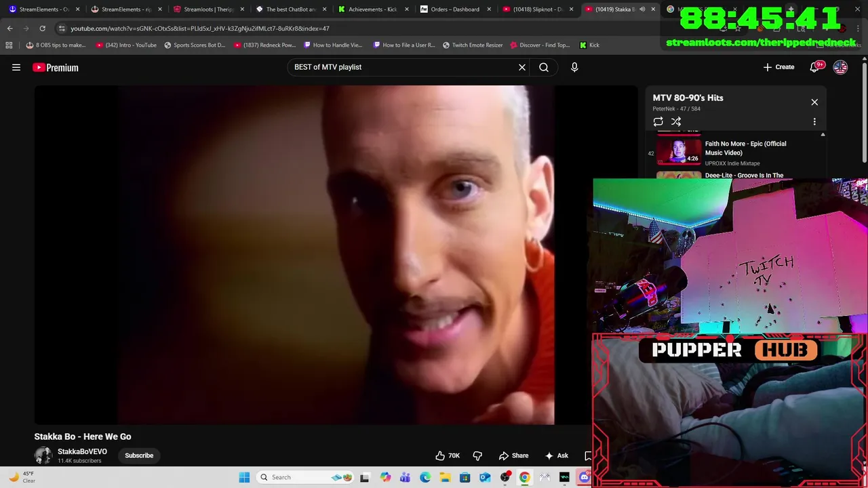Switch to the Orders - Dashboard tab

(x=454, y=9)
